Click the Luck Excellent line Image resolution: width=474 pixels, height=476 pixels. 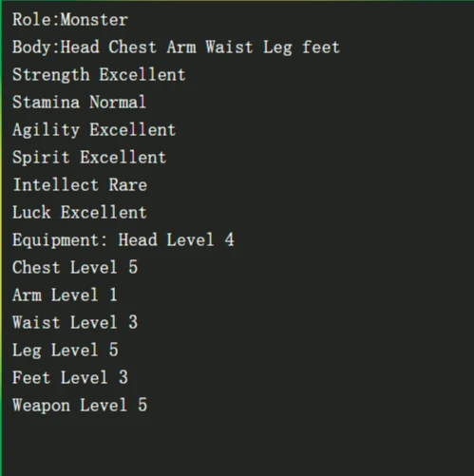(x=80, y=212)
